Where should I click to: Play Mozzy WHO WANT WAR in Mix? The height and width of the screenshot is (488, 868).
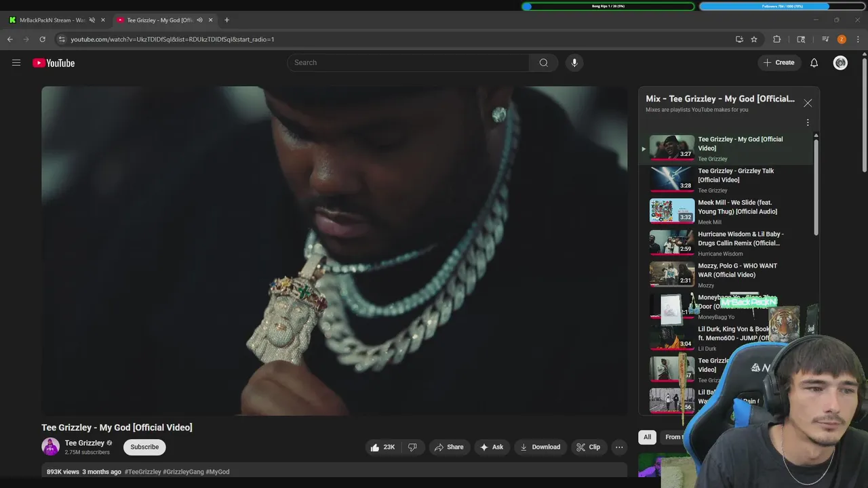(726, 274)
